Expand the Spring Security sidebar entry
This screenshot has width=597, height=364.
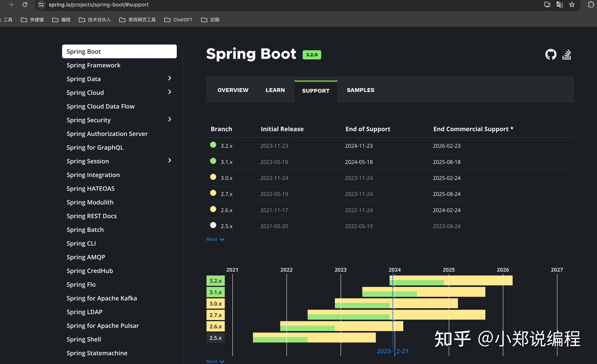pos(169,119)
